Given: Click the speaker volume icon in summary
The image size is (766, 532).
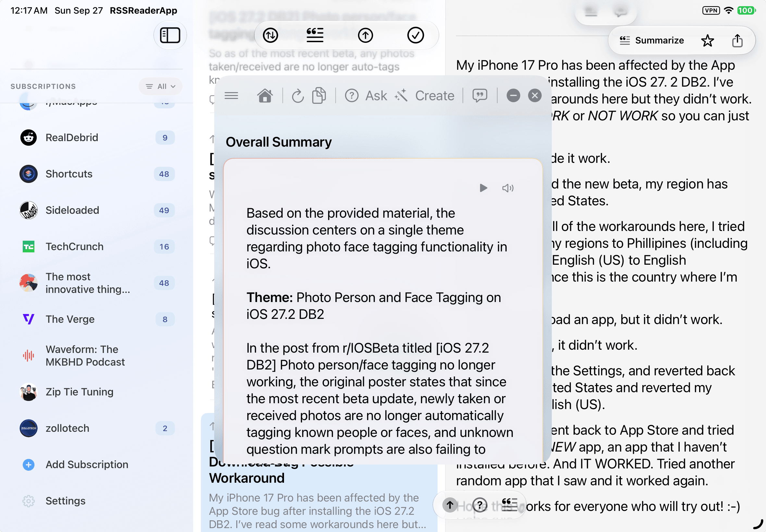Looking at the screenshot, I should [x=508, y=188].
